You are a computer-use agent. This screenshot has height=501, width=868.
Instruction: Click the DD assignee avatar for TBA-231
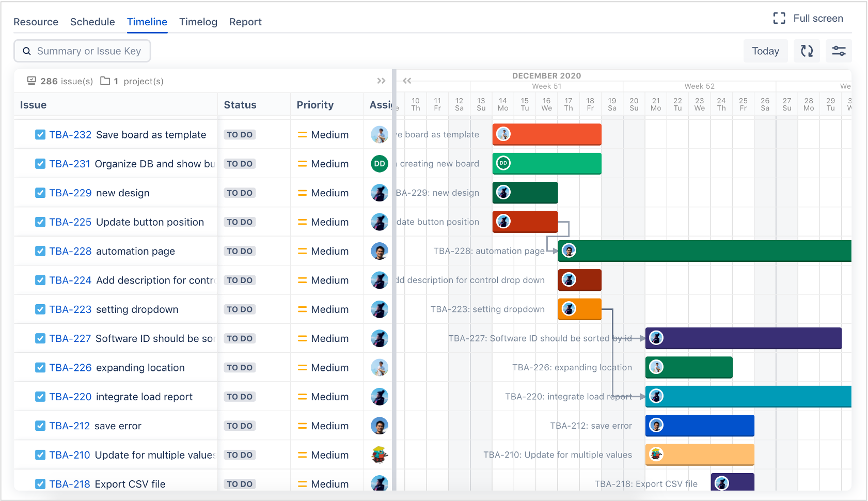380,164
